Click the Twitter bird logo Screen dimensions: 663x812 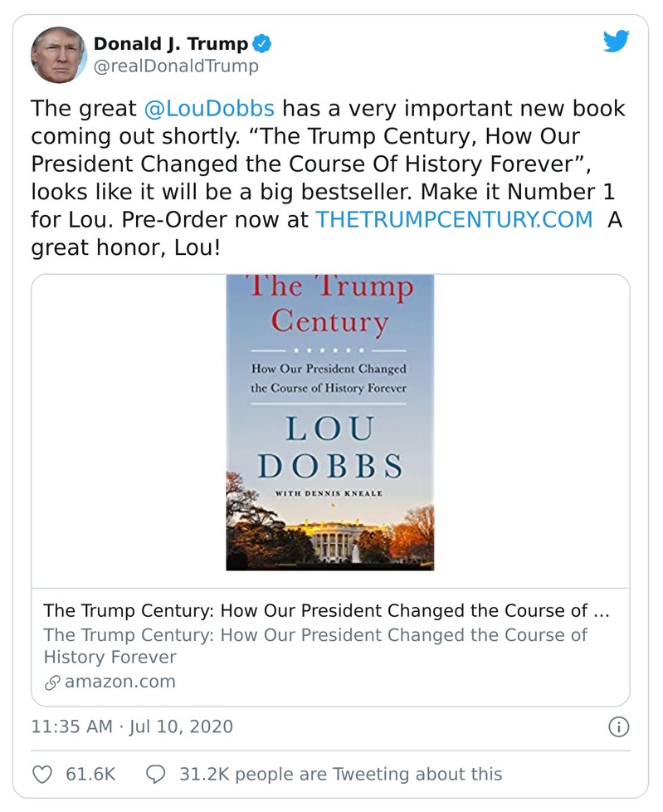pyautogui.click(x=616, y=40)
